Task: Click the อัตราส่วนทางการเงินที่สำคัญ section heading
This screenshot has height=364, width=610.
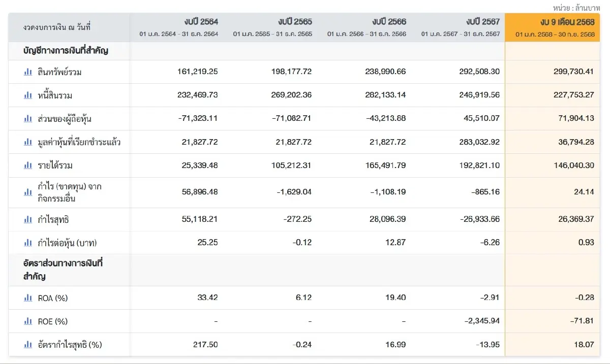Action: 63,270
